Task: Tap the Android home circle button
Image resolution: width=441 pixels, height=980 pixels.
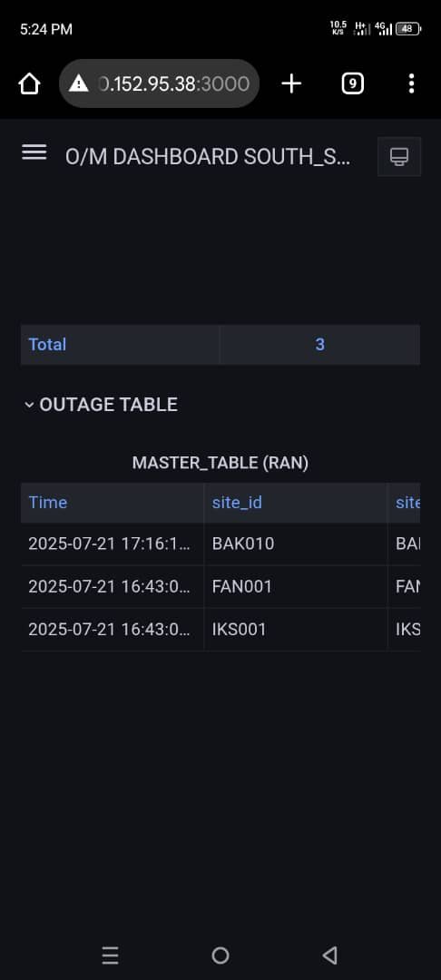Action: click(220, 955)
